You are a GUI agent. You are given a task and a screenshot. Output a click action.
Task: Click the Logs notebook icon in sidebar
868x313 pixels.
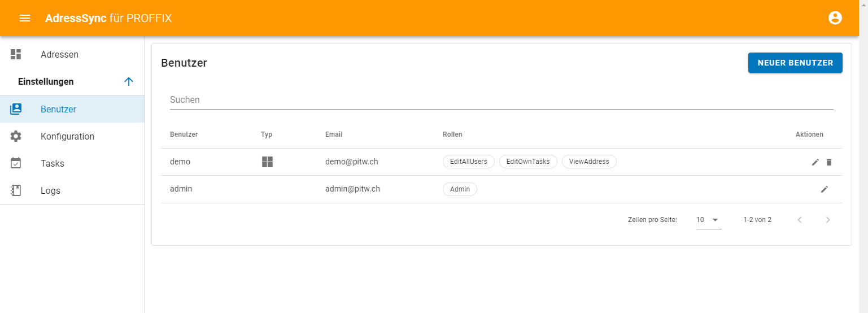click(16, 190)
